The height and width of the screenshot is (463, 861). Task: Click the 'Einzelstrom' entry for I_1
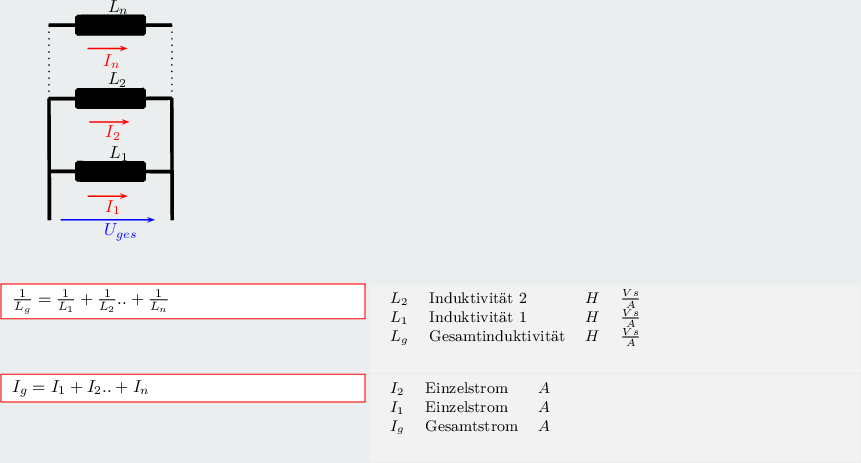[466, 407]
